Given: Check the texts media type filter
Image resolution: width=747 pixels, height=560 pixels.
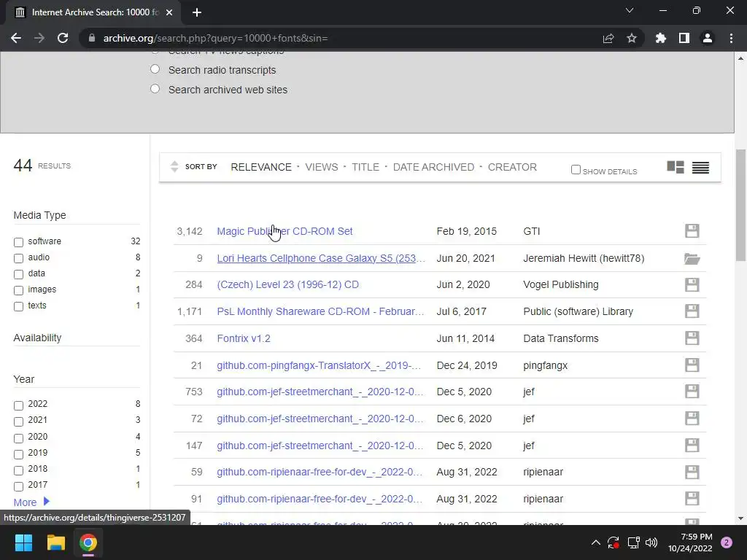Looking at the screenshot, I should [18, 307].
